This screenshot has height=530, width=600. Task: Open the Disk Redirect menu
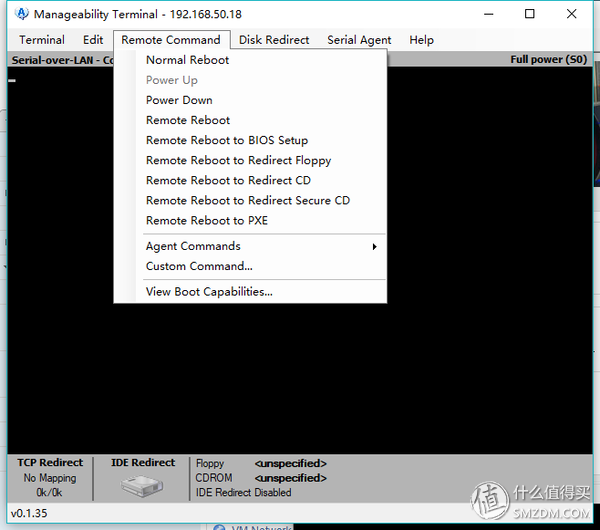(274, 40)
